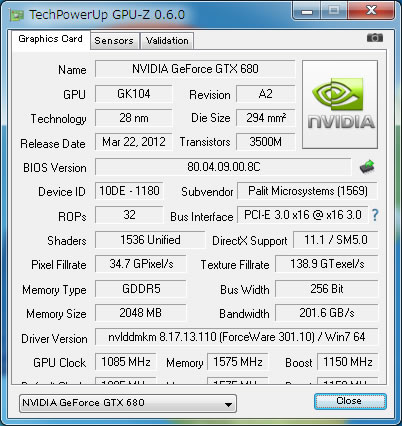Click the Bus Interface question mark

click(x=375, y=215)
